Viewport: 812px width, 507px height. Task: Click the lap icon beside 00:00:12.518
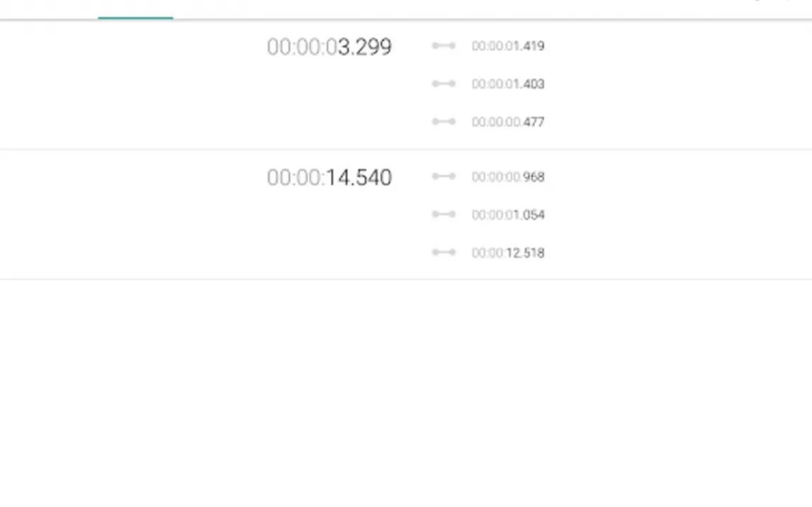coord(444,252)
